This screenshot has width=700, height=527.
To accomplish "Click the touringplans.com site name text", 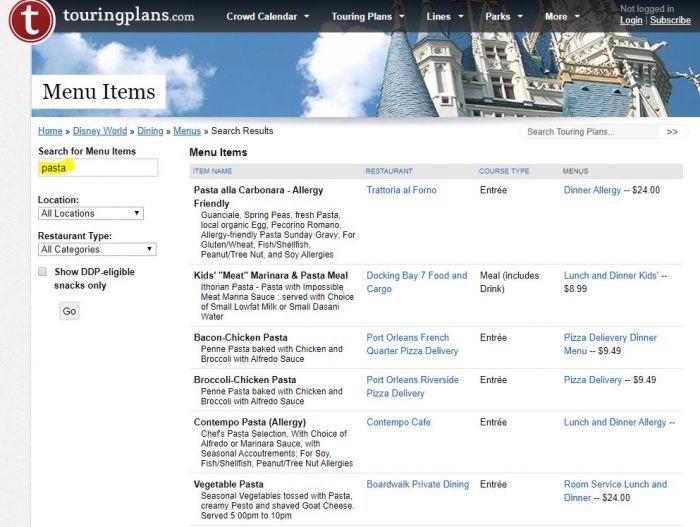I will click(x=129, y=16).
